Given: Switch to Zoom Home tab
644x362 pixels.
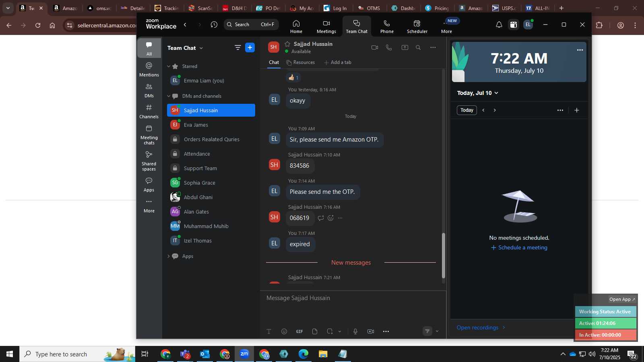Looking at the screenshot, I should [296, 27].
